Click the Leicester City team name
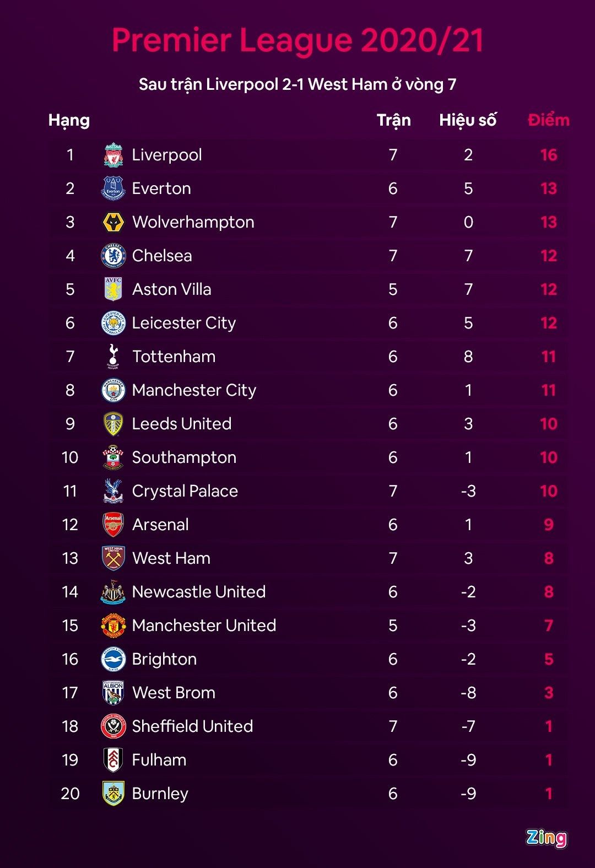 point(183,323)
